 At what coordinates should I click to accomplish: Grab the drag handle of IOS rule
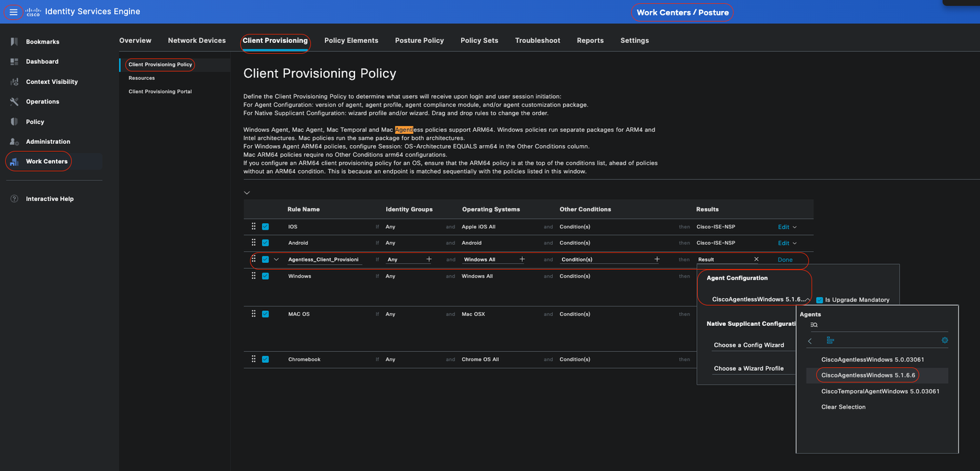[254, 226]
